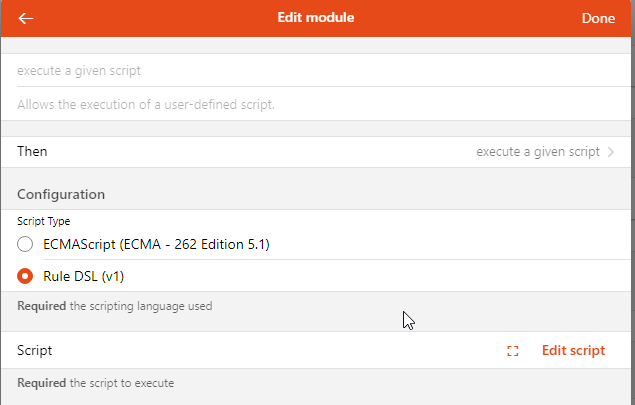Open the Then action type row
Image resolution: width=635 pixels, height=405 pixels.
317,151
